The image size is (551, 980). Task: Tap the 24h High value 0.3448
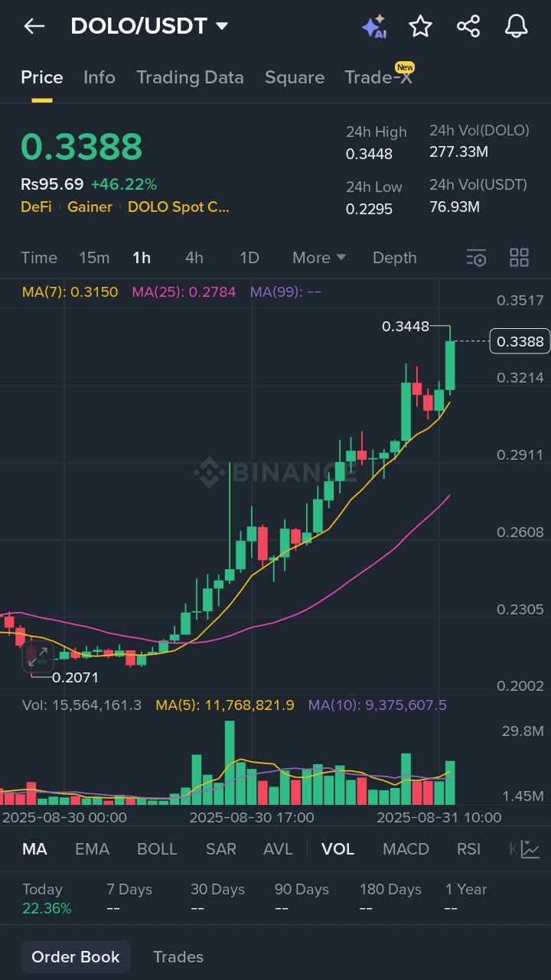[369, 154]
